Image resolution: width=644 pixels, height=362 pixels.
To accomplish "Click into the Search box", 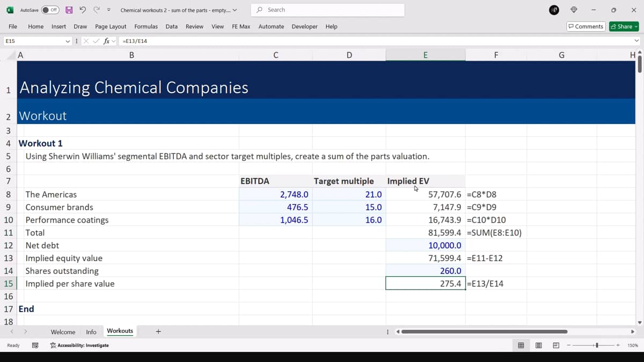I will coord(328,10).
